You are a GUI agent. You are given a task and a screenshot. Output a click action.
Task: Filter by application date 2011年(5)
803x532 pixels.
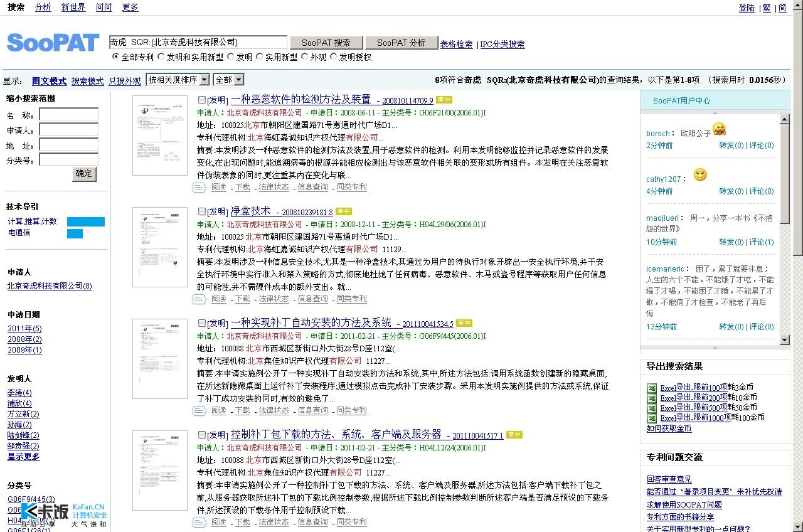(x=24, y=329)
